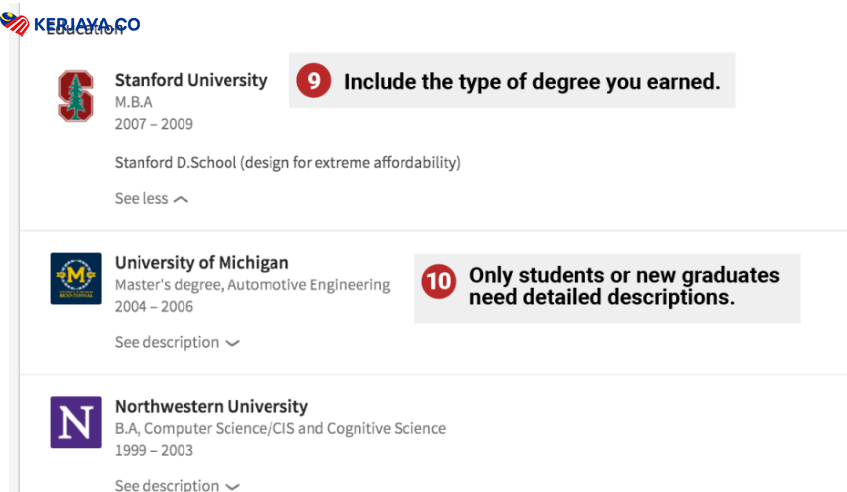Click the chevron down under Michigan entry
The height and width of the screenshot is (492, 847).
(232, 343)
